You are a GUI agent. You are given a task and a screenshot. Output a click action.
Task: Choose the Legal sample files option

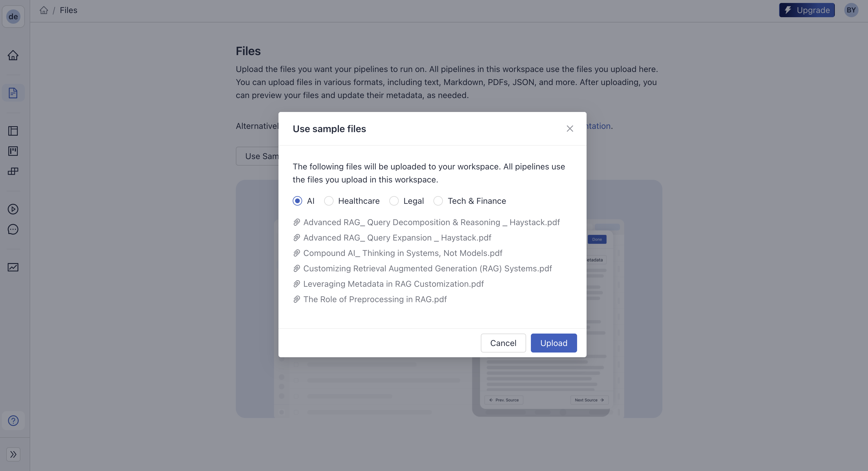click(x=394, y=201)
